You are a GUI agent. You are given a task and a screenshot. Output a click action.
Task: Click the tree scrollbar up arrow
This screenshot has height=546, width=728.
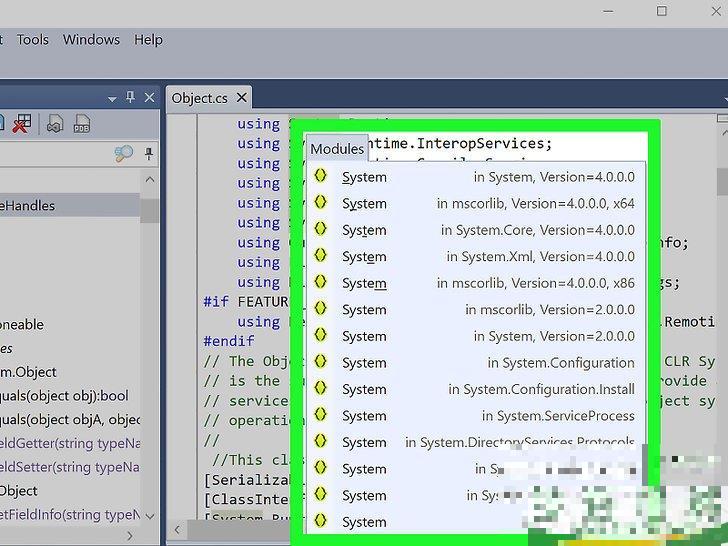(149, 181)
